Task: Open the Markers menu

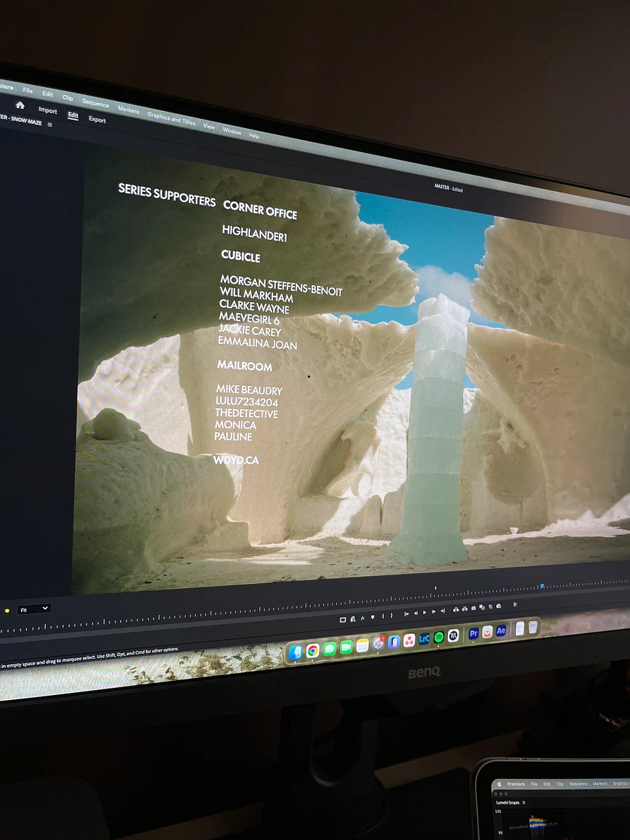Action: [x=128, y=110]
